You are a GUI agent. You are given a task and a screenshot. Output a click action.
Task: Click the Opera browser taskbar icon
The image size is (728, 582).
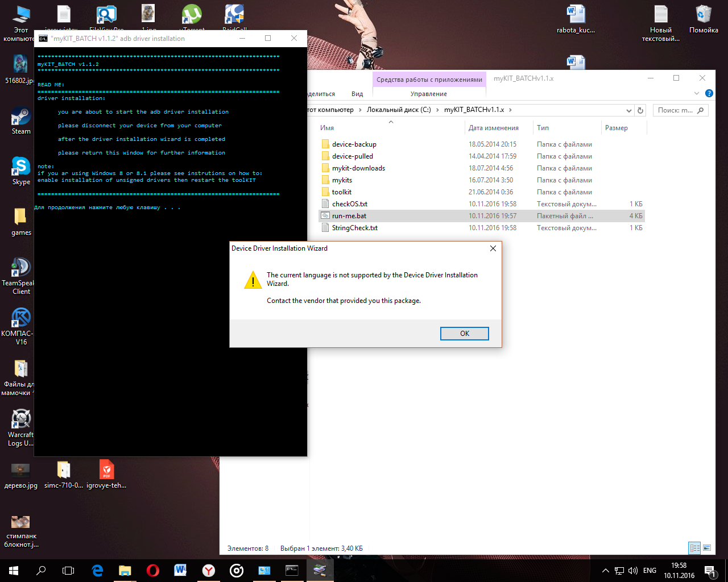[152, 570]
